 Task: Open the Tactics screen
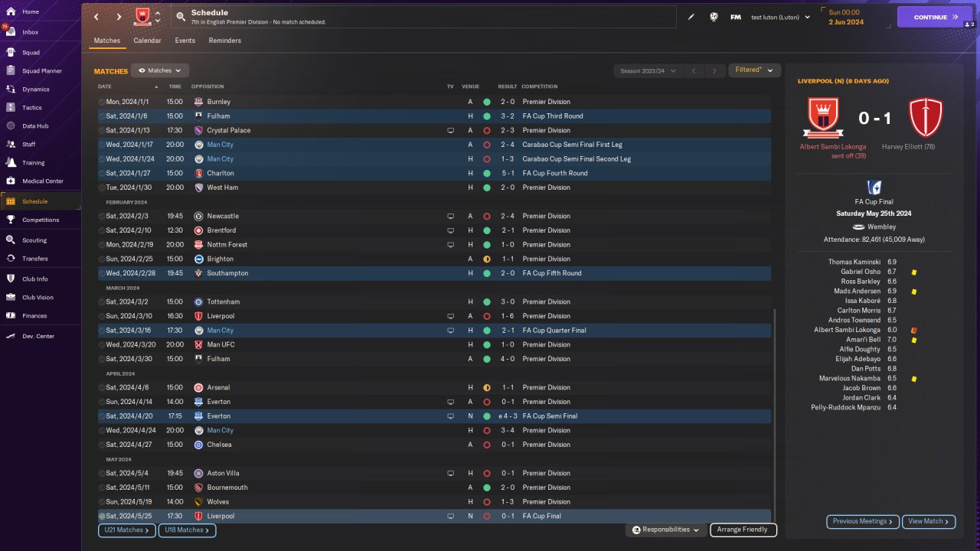[32, 107]
